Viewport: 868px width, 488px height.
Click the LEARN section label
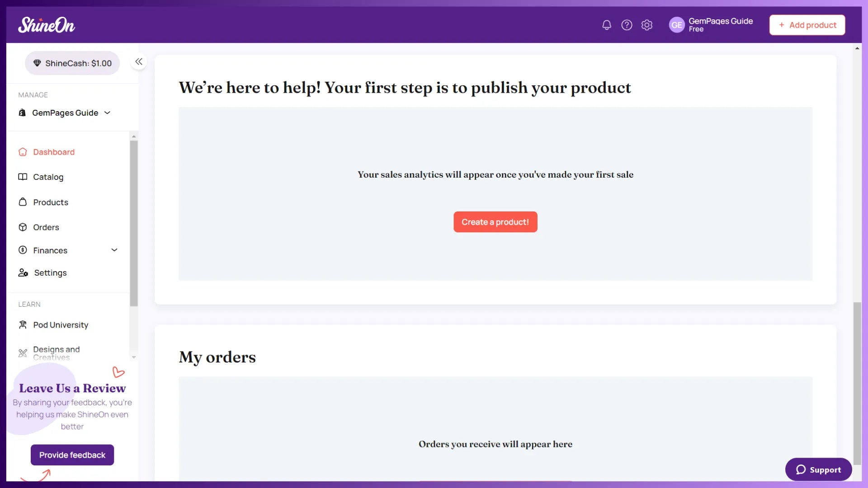pyautogui.click(x=29, y=304)
